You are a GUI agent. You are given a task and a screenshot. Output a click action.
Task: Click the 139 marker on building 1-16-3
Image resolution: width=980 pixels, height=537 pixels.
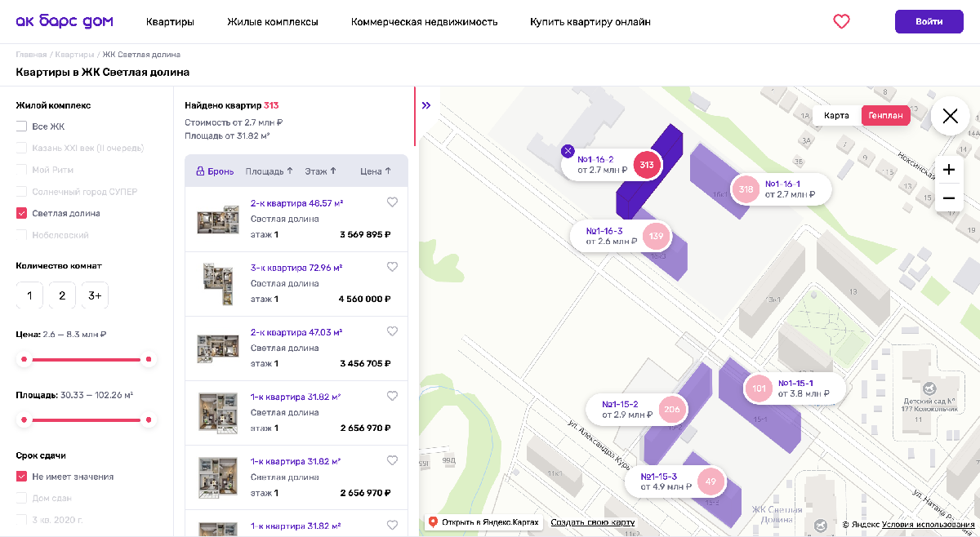click(655, 236)
